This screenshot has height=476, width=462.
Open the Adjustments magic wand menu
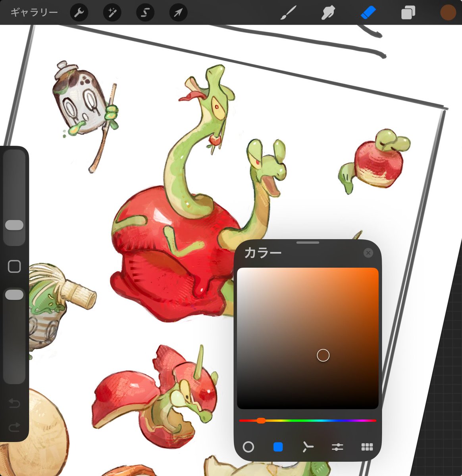point(112,13)
